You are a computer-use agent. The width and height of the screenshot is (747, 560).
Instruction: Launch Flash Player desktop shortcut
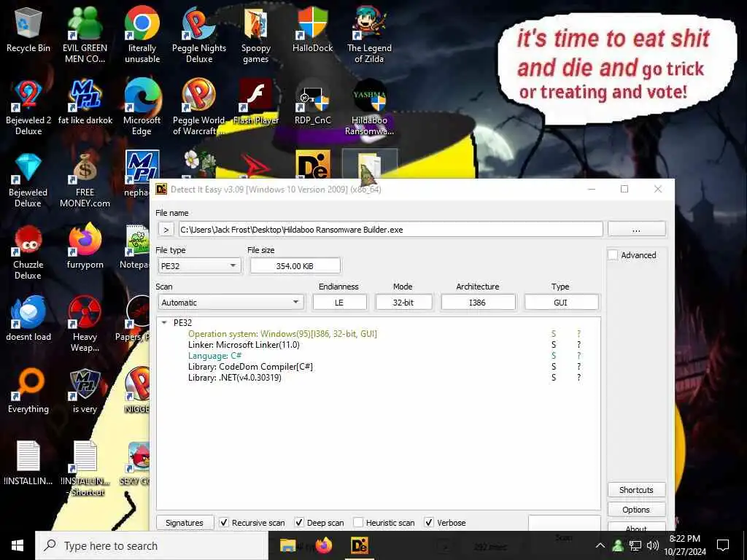coord(256,102)
